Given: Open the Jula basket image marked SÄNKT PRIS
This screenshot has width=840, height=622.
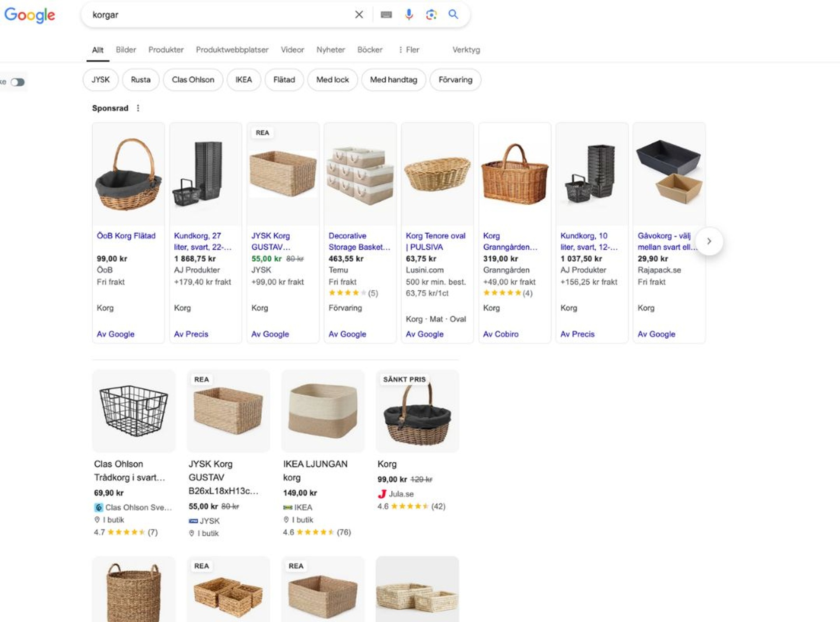Looking at the screenshot, I should pyautogui.click(x=418, y=411).
